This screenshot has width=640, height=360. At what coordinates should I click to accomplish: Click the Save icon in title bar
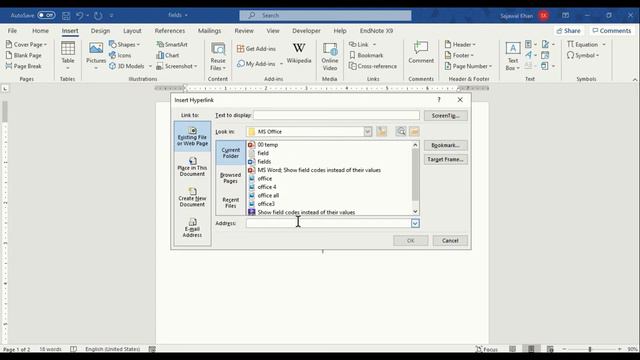click(66, 16)
